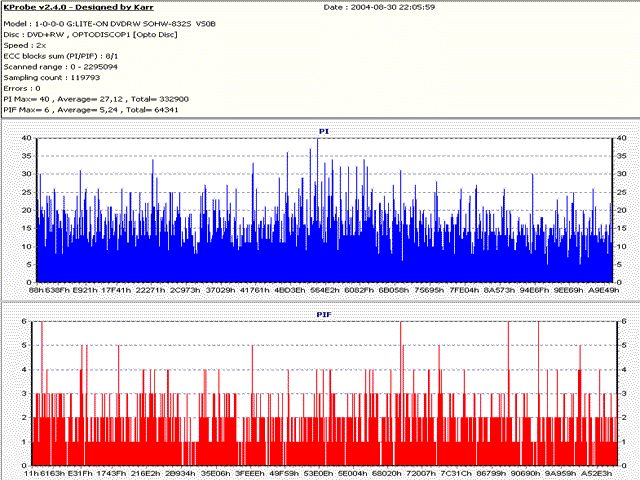Viewport: 640px width, 480px height.
Task: Click the "A9E49h" axis label
Action: (x=604, y=290)
